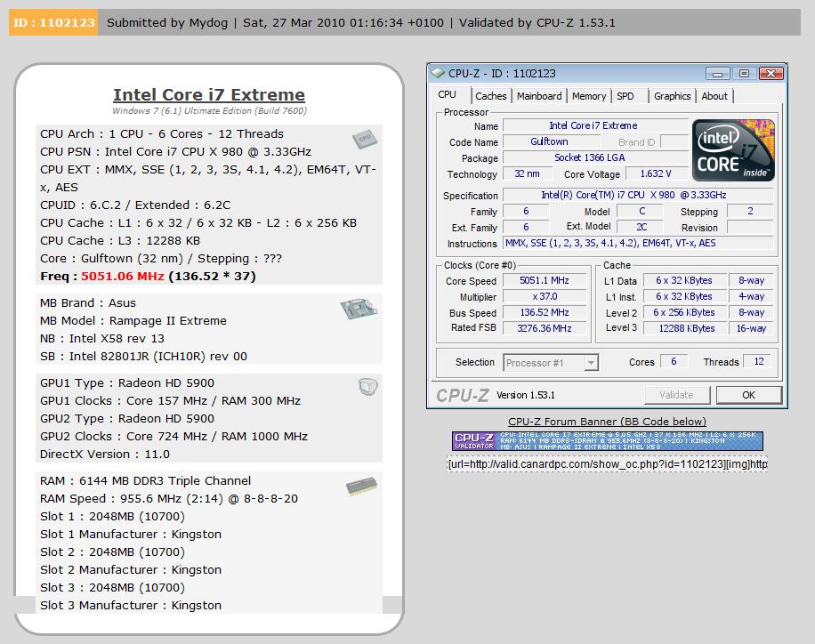This screenshot has height=644, width=815.
Task: Click the GPU1 Type : Radeon HD 5900 line
Action: pyautogui.click(x=127, y=383)
